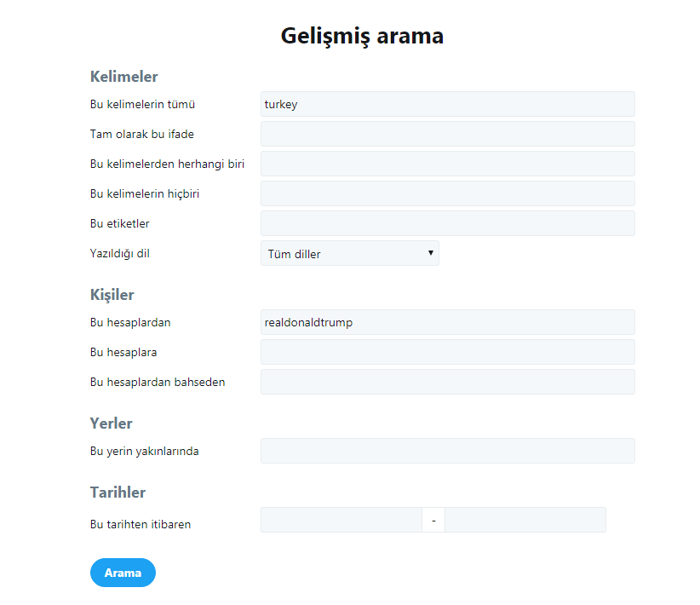Click the 'Bu kelimelerin tümü' field containing turkey
This screenshot has width=700, height=605.
tap(447, 104)
